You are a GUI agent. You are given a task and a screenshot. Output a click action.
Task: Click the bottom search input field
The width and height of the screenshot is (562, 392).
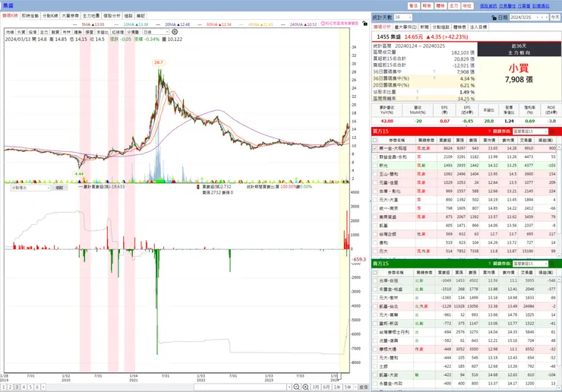(240, 387)
